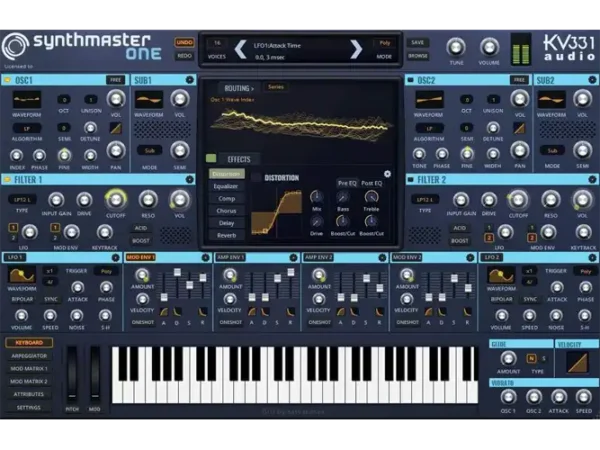Open the Filter 1 options circle icon
This screenshot has height=450, width=600.
click(x=189, y=179)
